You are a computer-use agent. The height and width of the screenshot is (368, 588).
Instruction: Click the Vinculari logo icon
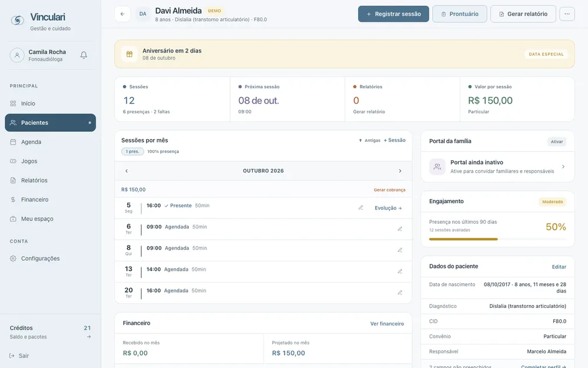[17, 20]
